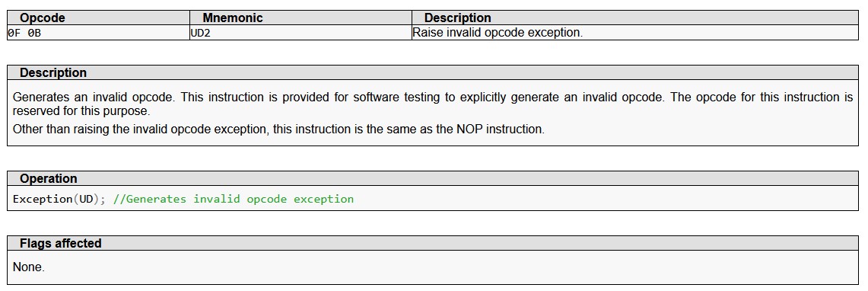Image resolution: width=868 pixels, height=291 pixels.
Task: Click the Description section heading
Action: [53, 72]
